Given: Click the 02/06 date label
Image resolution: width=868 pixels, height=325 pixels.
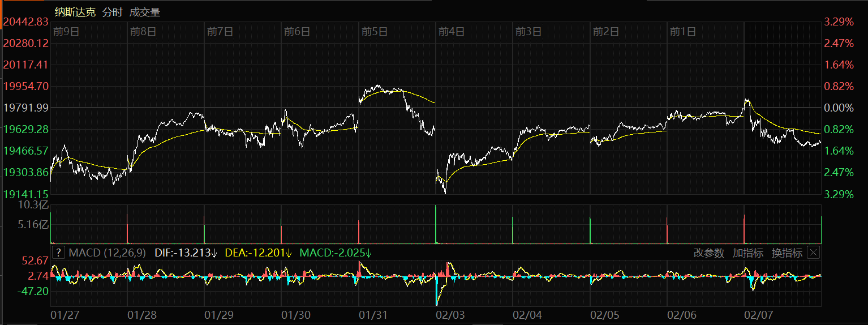Looking at the screenshot, I should click(x=681, y=315).
